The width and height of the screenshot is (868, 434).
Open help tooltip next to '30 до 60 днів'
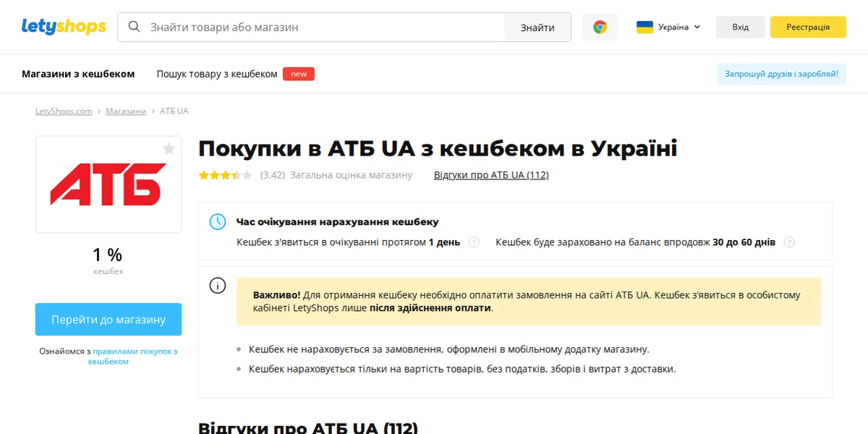pyautogui.click(x=789, y=242)
